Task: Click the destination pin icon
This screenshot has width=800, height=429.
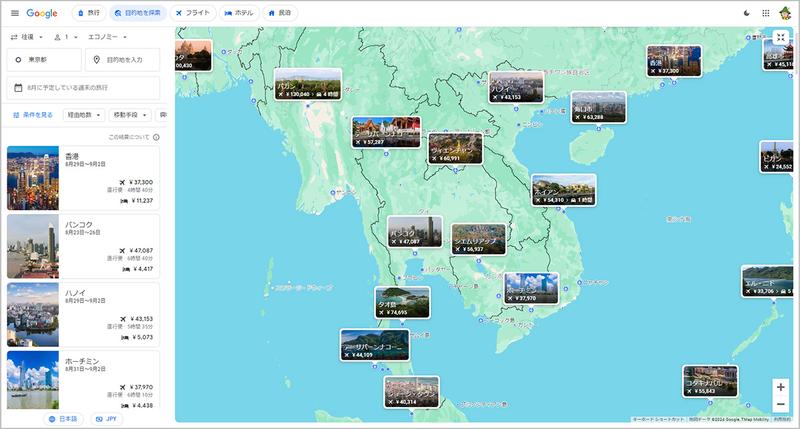Action: coord(96,60)
